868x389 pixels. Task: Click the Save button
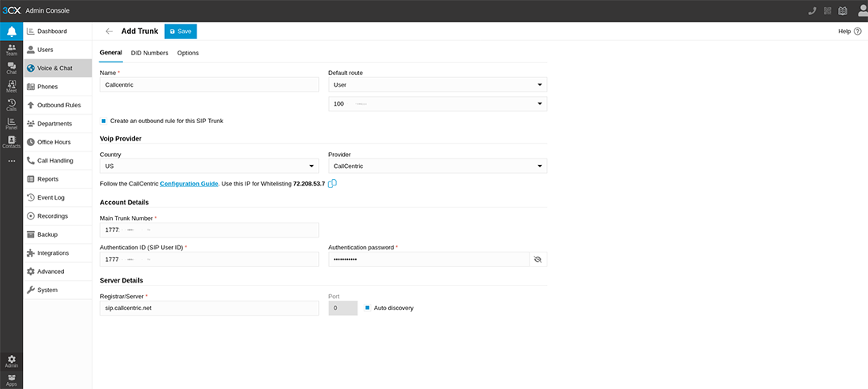click(x=181, y=32)
